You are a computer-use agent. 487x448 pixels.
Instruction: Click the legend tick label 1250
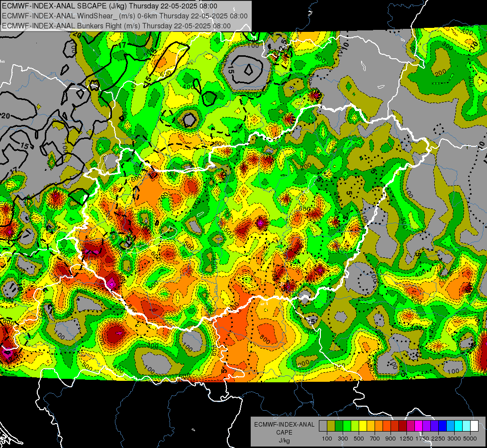(x=406, y=439)
